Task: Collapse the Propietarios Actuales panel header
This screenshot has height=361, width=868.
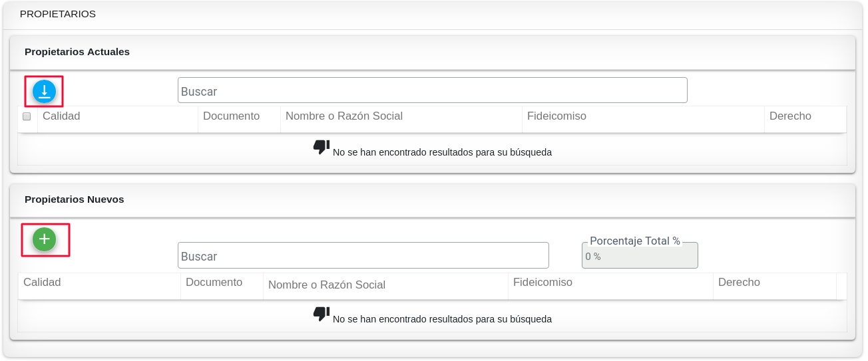Action: (x=77, y=52)
